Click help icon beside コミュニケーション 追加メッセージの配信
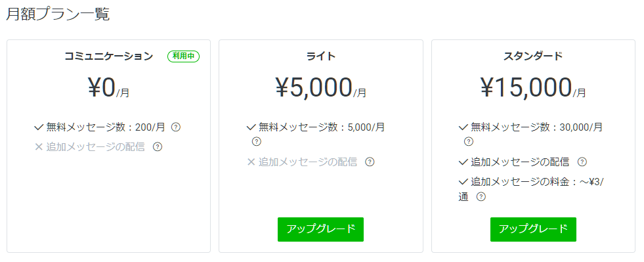The image size is (644, 262). pos(158,147)
